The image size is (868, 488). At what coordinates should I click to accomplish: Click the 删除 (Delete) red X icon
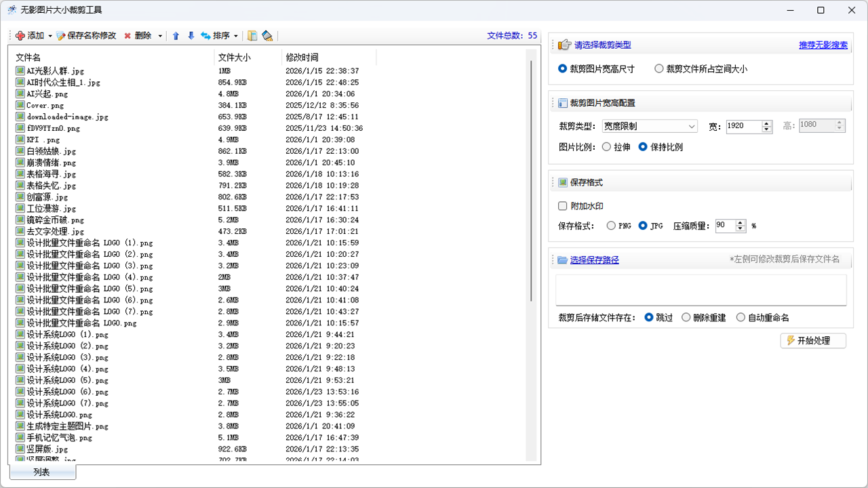click(x=127, y=36)
